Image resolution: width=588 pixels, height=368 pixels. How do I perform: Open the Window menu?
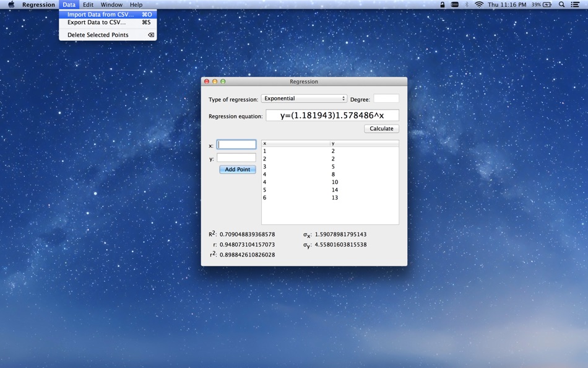[x=111, y=4]
